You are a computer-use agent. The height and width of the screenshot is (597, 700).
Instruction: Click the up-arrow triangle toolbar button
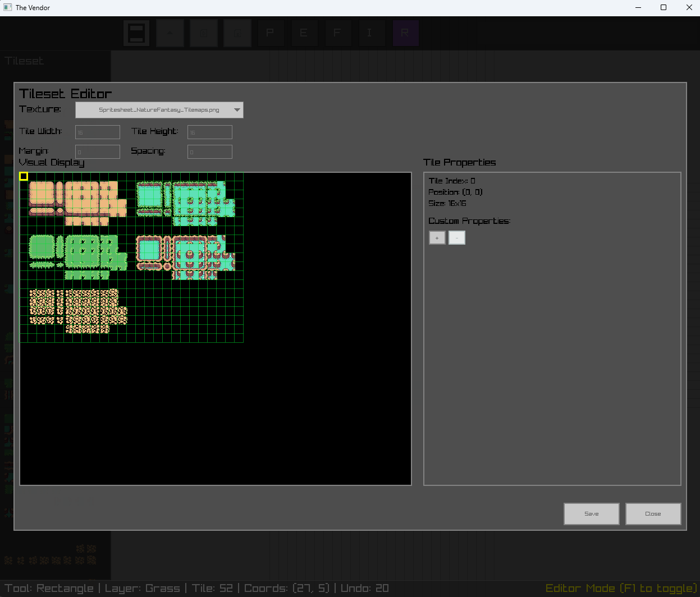pyautogui.click(x=170, y=33)
